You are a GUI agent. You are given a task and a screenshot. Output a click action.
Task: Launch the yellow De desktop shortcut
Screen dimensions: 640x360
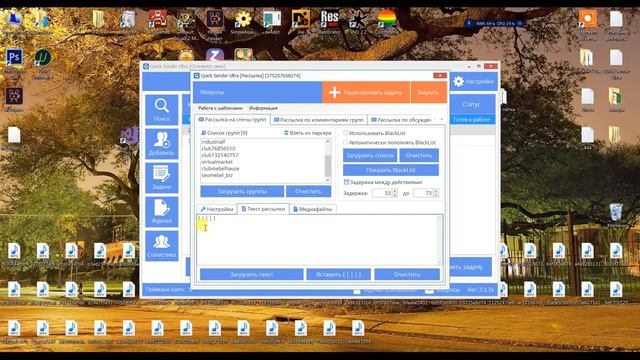click(301, 19)
